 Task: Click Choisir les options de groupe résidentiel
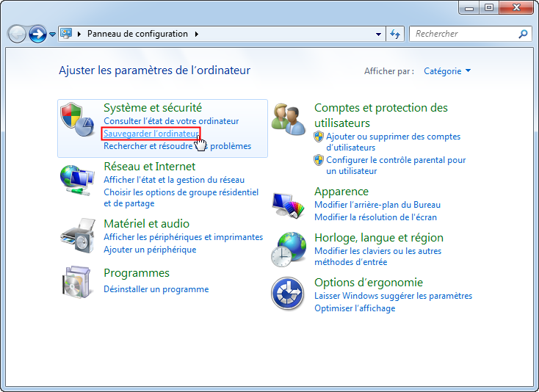181,198
